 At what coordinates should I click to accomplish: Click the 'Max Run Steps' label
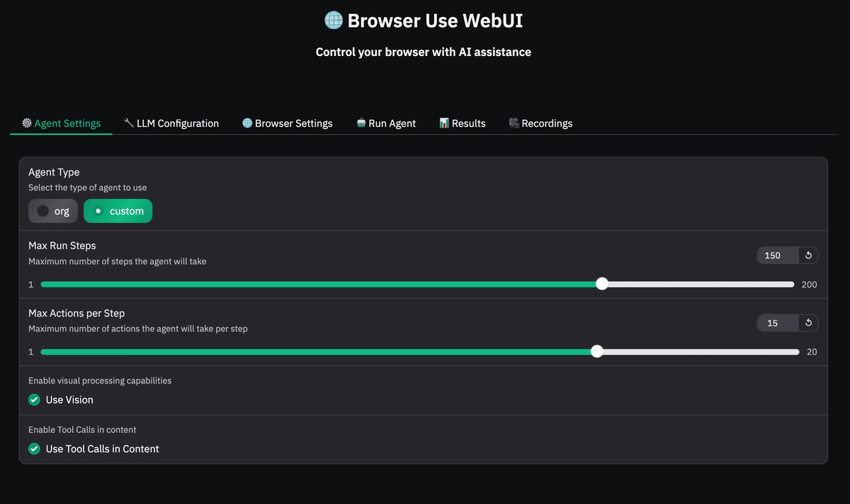point(62,246)
